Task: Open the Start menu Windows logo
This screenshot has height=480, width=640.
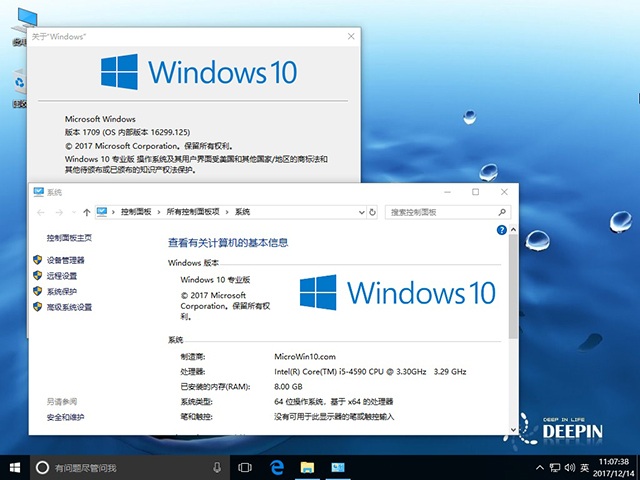Action: point(15,467)
